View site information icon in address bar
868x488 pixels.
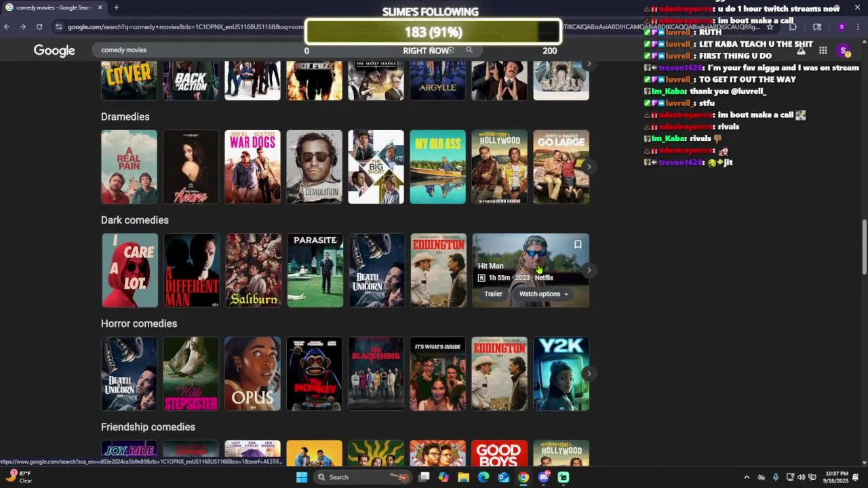pos(59,26)
